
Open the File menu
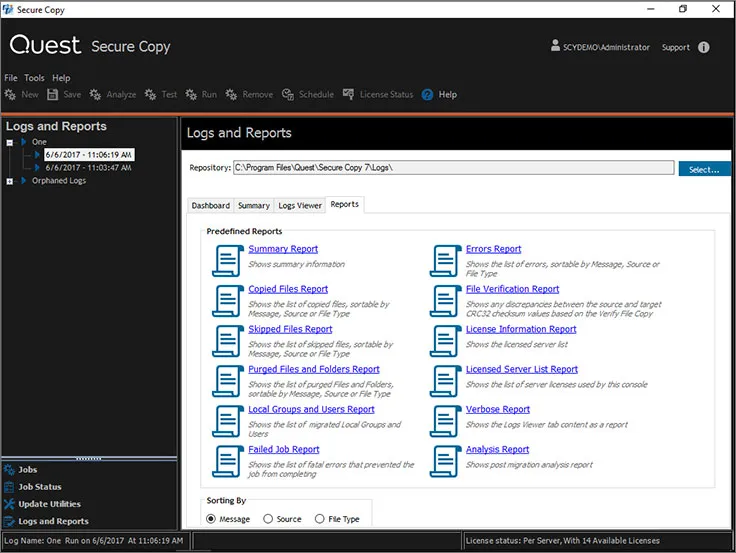point(11,78)
